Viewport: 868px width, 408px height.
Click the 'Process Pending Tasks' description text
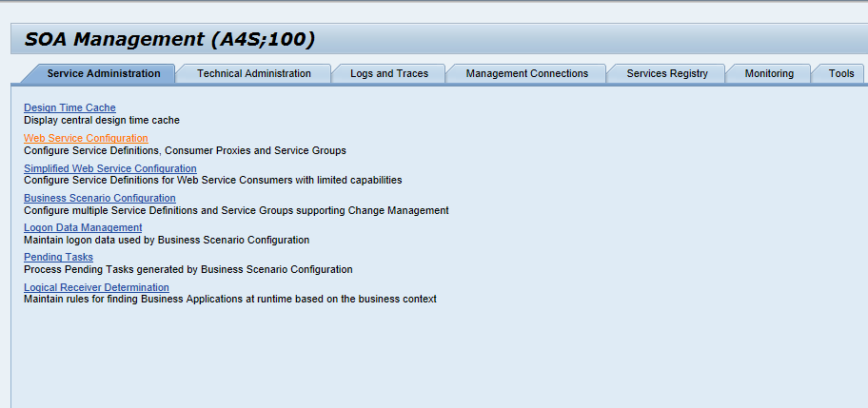(x=187, y=269)
